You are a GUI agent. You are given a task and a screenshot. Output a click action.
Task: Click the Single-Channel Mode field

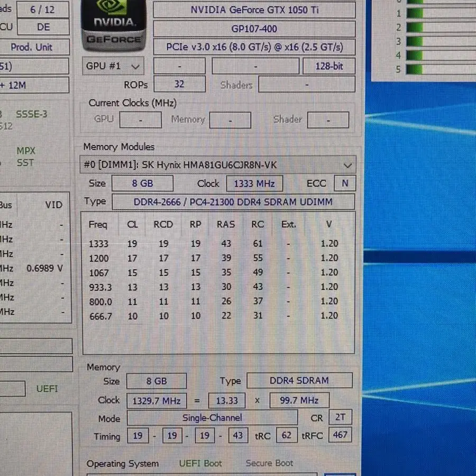pyautogui.click(x=212, y=418)
